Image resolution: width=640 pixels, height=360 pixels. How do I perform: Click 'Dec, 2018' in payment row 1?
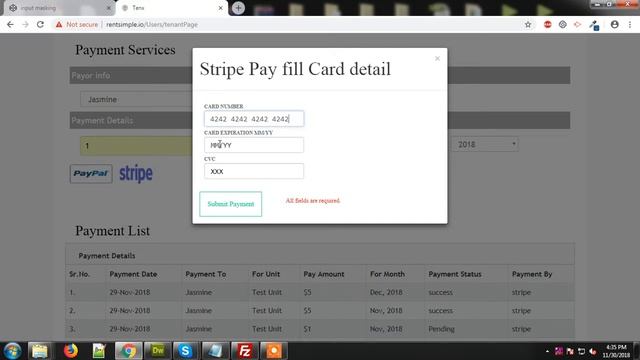(386, 292)
